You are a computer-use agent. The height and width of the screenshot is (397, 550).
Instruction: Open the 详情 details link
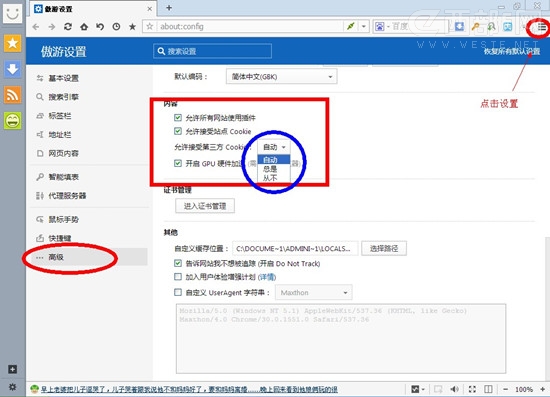pyautogui.click(x=267, y=277)
